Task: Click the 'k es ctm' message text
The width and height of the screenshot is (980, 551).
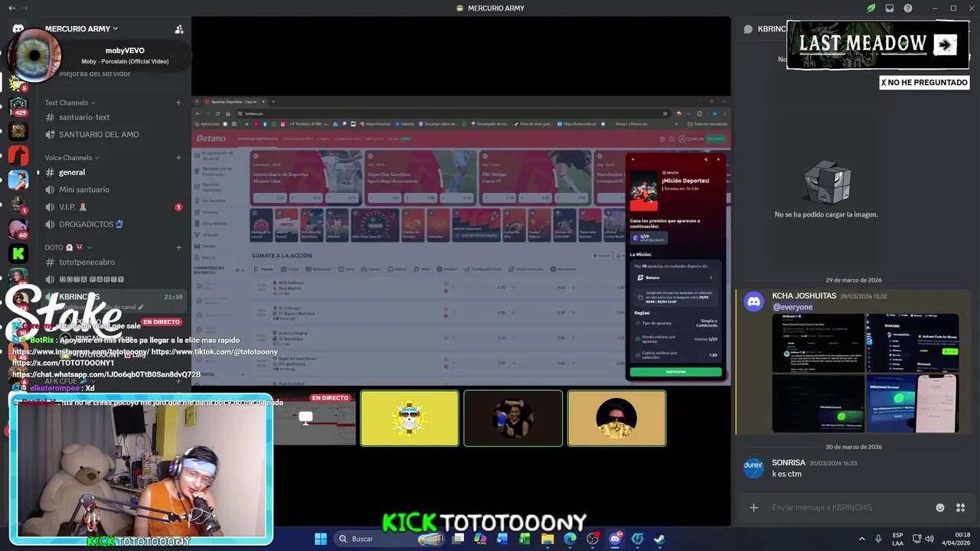Action: (786, 474)
